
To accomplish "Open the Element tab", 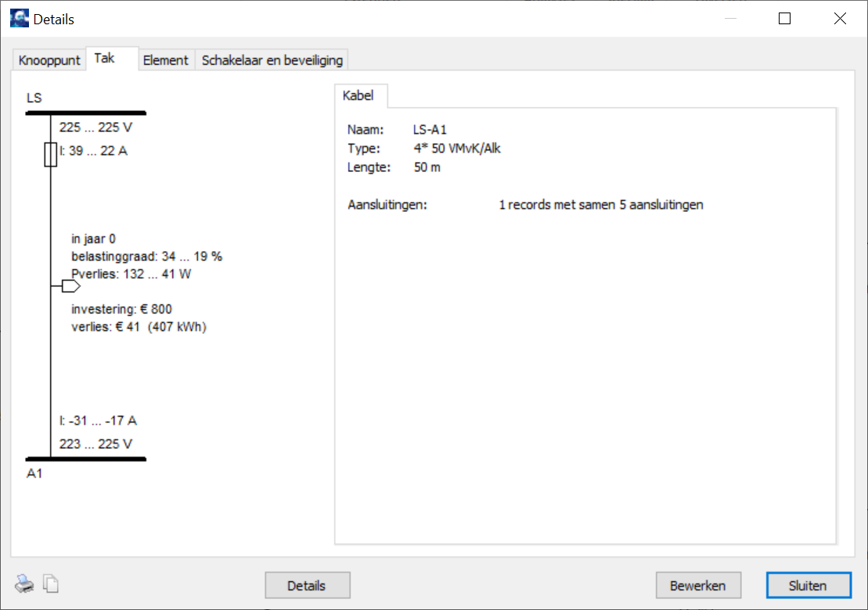I will [x=165, y=60].
